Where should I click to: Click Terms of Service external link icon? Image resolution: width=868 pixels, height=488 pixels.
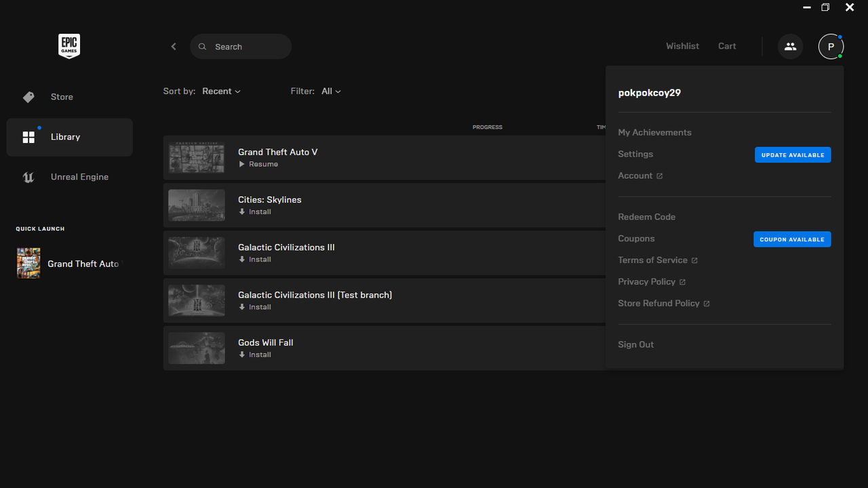click(x=694, y=260)
